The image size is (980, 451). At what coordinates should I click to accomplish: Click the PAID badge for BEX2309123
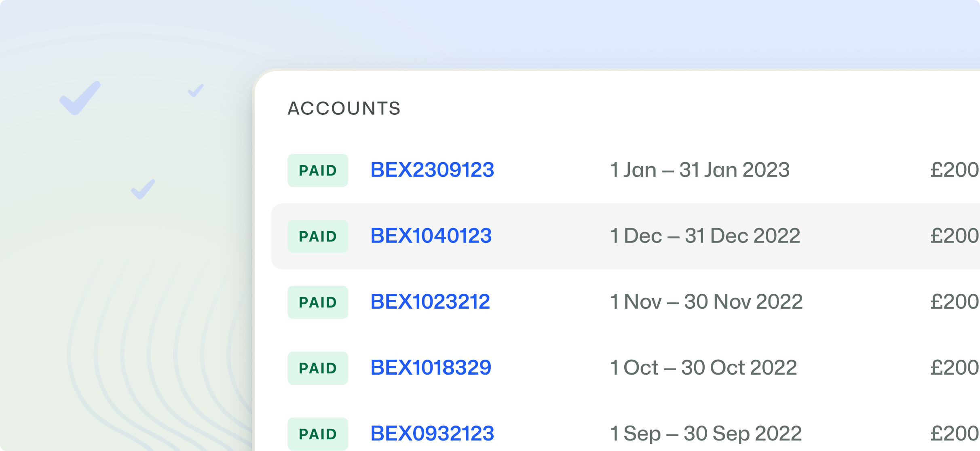318,171
